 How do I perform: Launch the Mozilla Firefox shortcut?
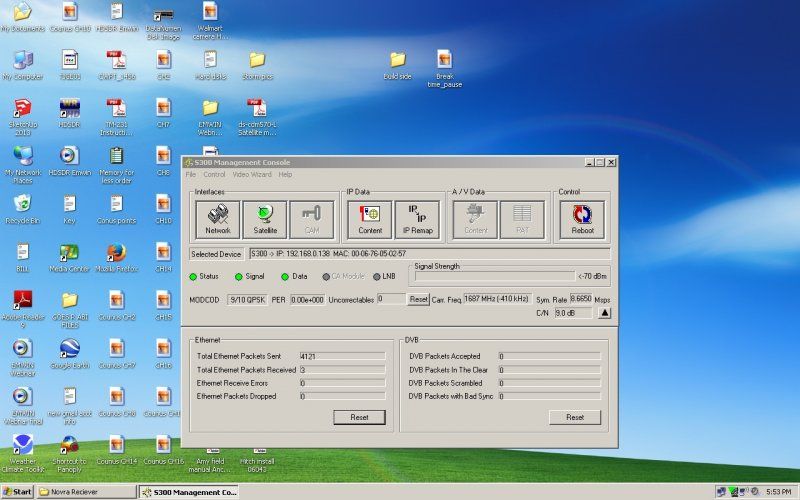(116, 258)
